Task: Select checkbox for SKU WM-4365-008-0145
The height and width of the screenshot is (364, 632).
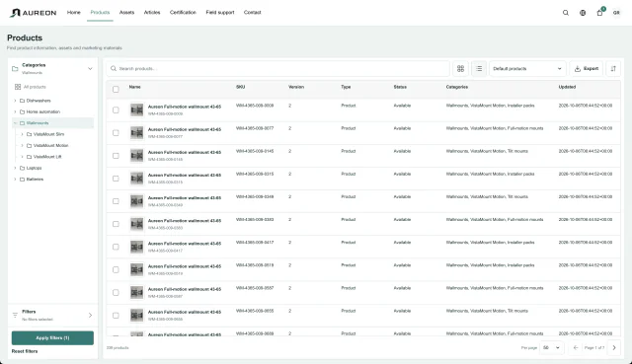Action: tap(116, 156)
